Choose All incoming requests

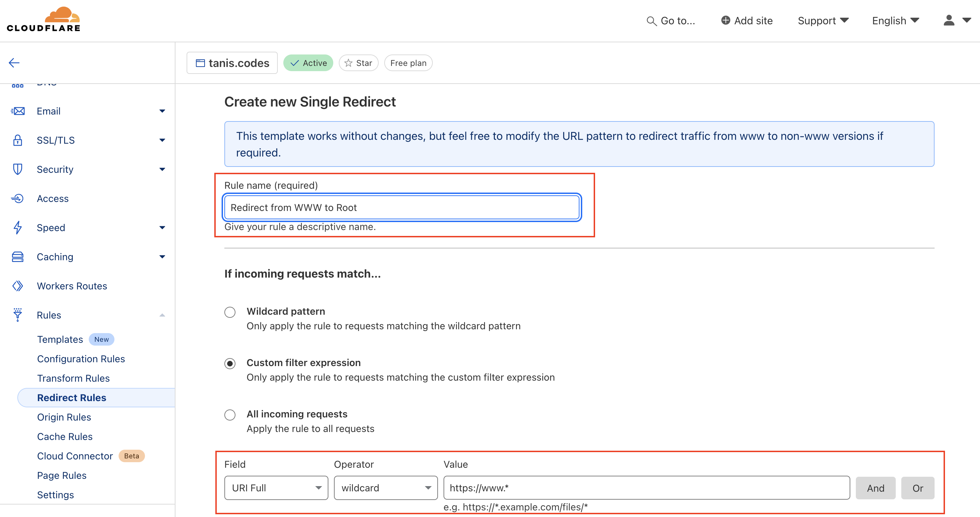coord(230,415)
